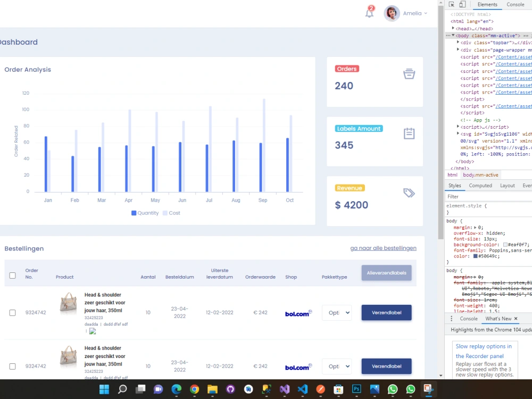Viewport: 532px width, 399px height.
Task: Select the body.mm-active breadcrumb
Action: [x=480, y=175]
